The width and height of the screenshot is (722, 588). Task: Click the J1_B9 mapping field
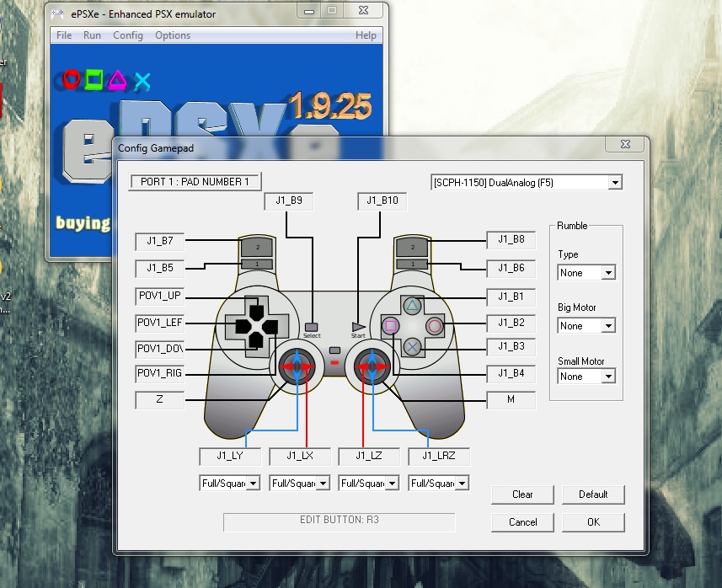[x=289, y=201]
